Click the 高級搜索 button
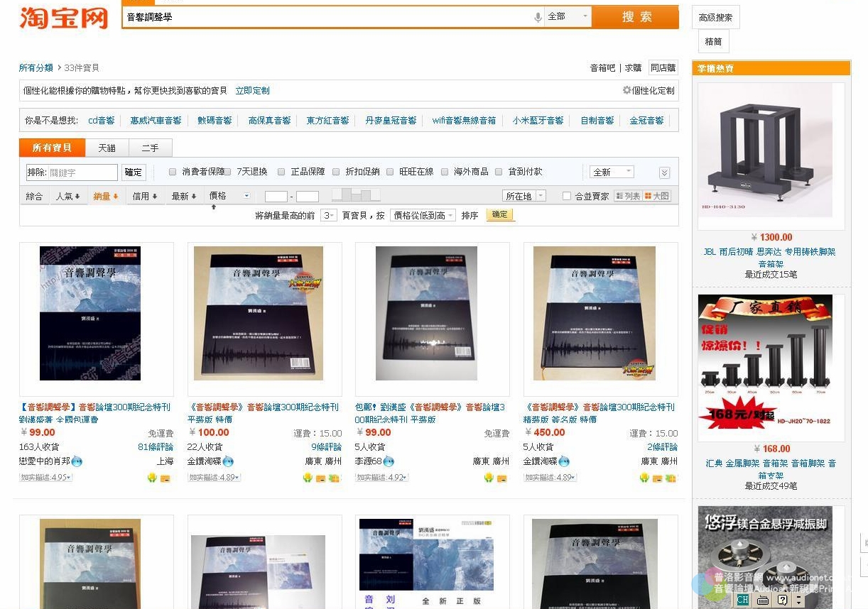This screenshot has width=868, height=609. click(x=715, y=18)
